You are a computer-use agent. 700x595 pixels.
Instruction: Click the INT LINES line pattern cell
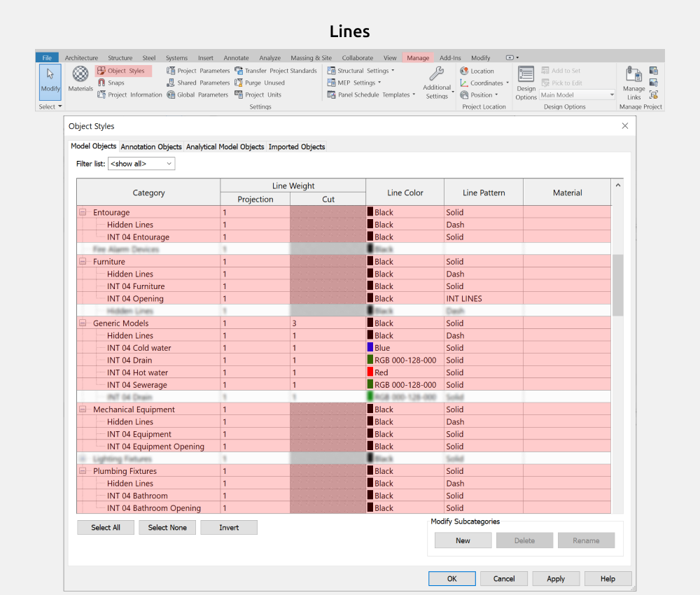[x=484, y=298]
